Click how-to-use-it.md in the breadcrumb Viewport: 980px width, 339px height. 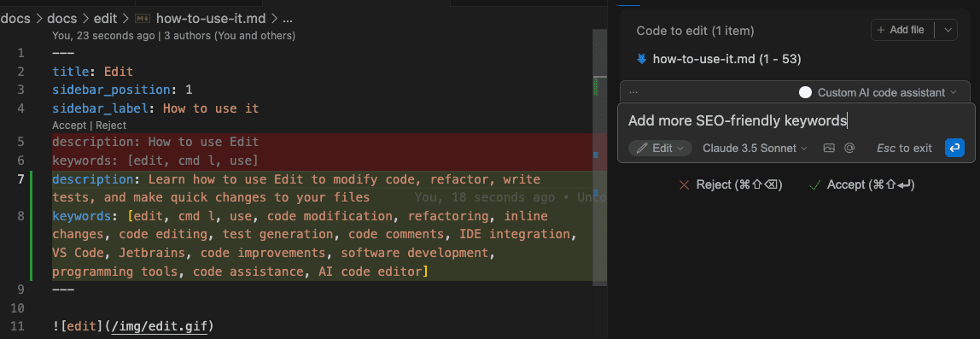[x=211, y=18]
